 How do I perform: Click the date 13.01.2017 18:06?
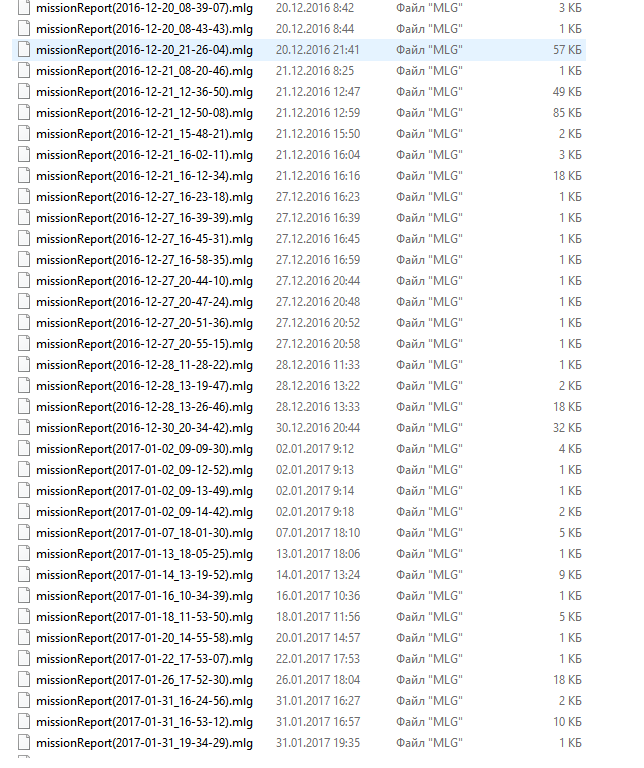point(318,553)
